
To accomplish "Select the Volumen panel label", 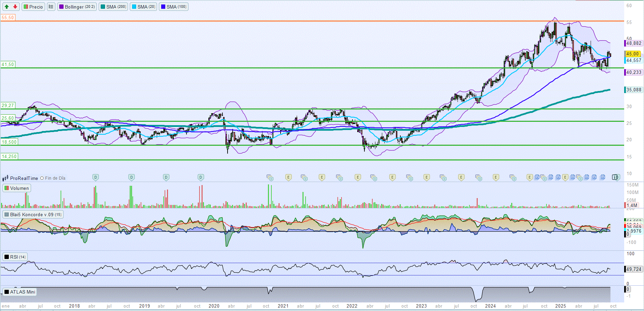I will point(17,188).
